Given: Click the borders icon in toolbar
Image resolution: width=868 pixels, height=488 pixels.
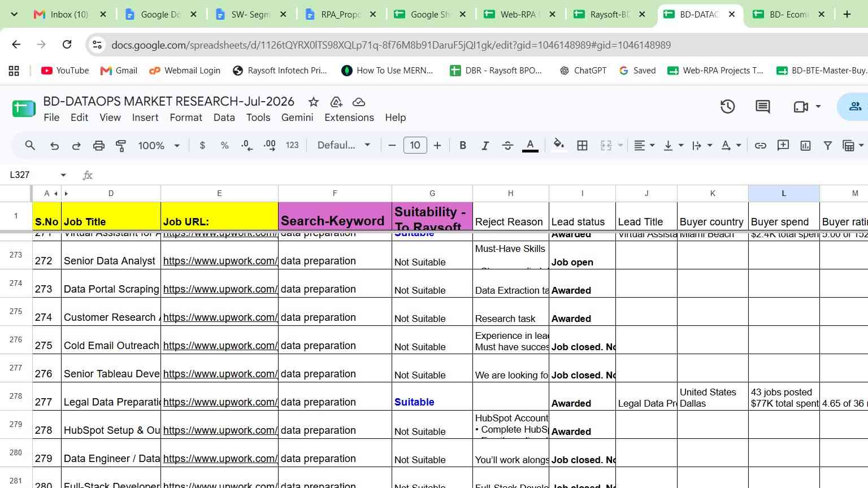Looking at the screenshot, I should (582, 146).
